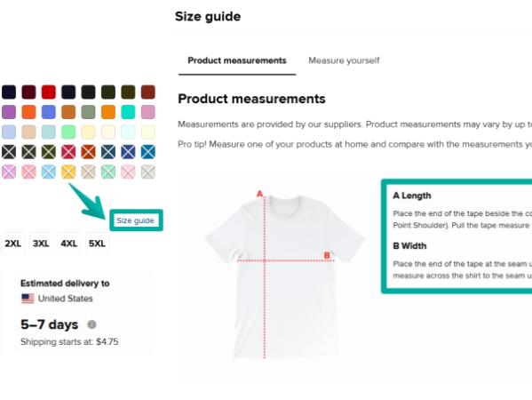532x400 pixels.
Task: Pick the turquoise color swatch
Action: point(128,112)
